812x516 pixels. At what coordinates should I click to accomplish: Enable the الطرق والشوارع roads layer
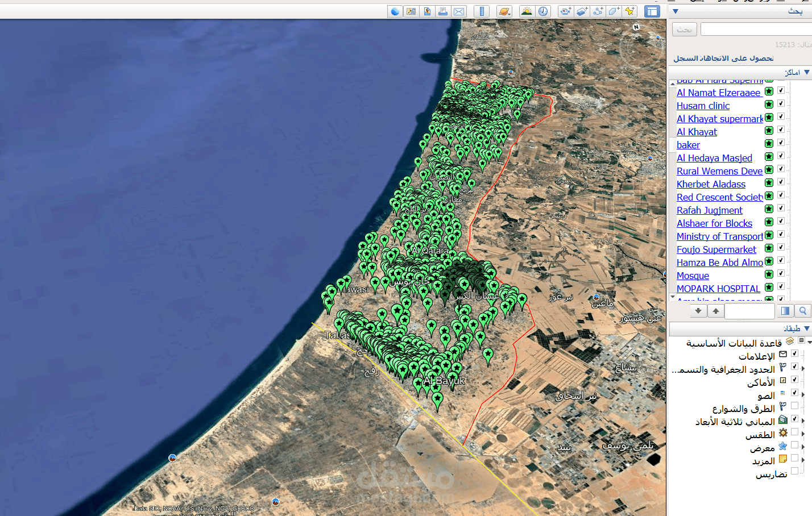[x=794, y=406]
